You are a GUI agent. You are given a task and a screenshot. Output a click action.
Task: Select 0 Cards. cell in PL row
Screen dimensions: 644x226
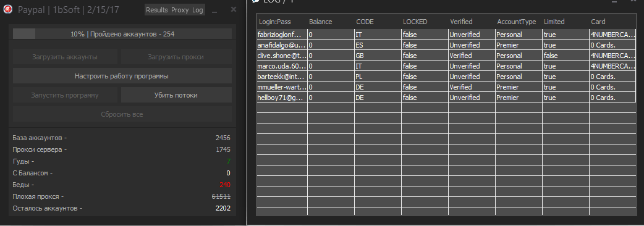point(612,77)
